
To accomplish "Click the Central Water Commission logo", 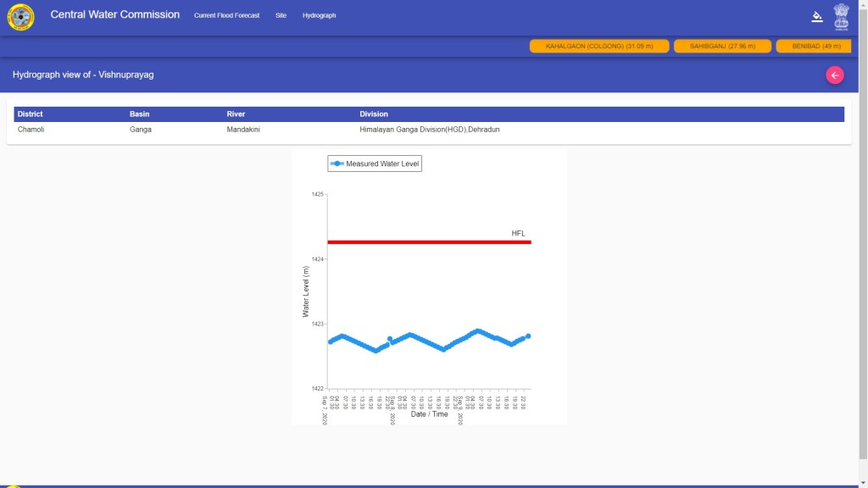I will (21, 16).
